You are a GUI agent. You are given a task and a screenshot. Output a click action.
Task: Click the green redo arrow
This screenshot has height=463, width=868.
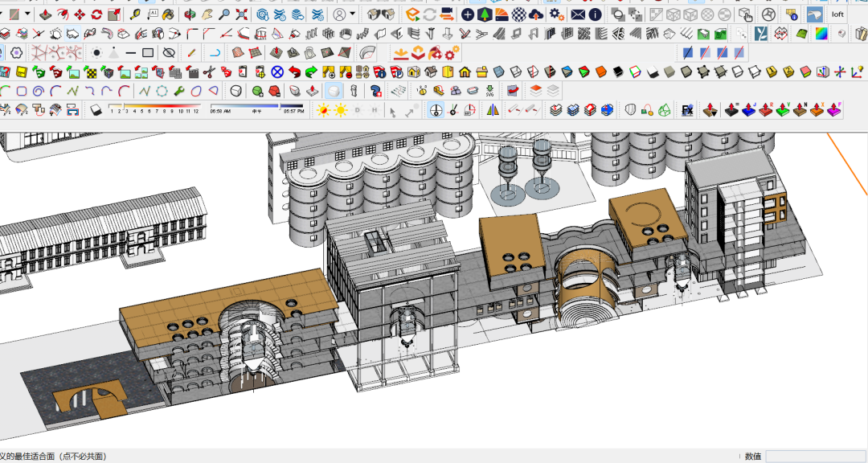coord(312,72)
